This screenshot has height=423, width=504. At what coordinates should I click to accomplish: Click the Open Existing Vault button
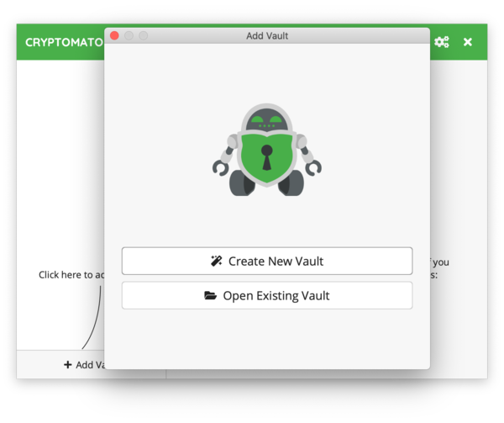267,295
